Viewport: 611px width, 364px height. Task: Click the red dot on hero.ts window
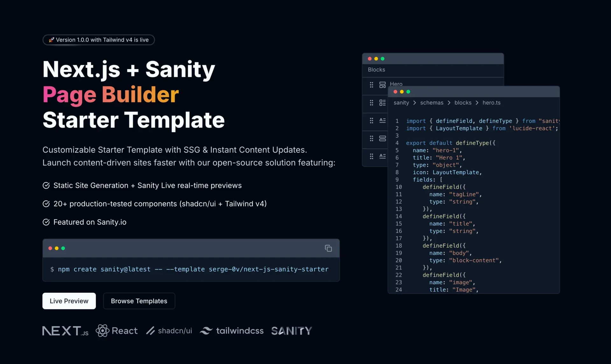395,92
